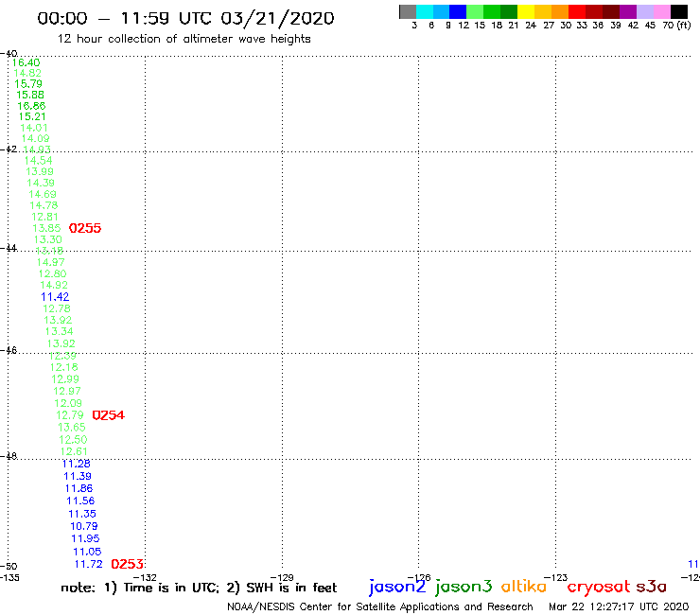Click the red time stamp 0253
The height and width of the screenshot is (615, 700).
[x=128, y=564]
